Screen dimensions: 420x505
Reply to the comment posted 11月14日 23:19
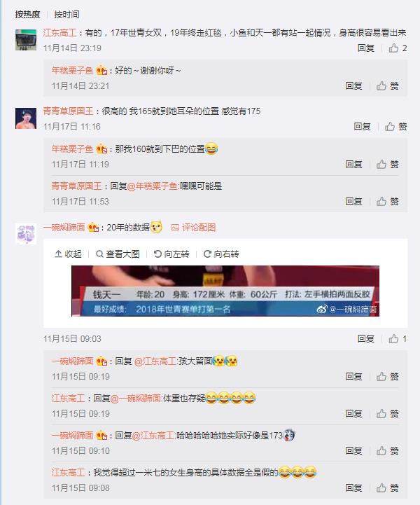point(365,48)
